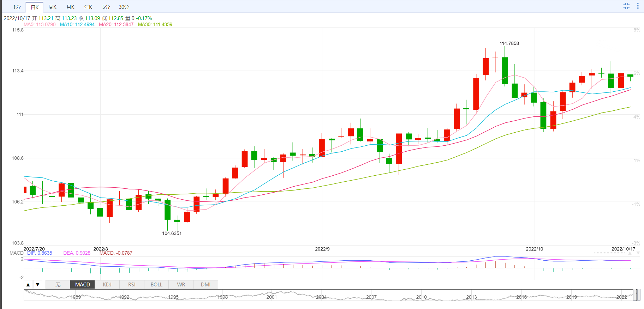
Task: Open the 年K yearly chart tab
Action: (x=88, y=7)
